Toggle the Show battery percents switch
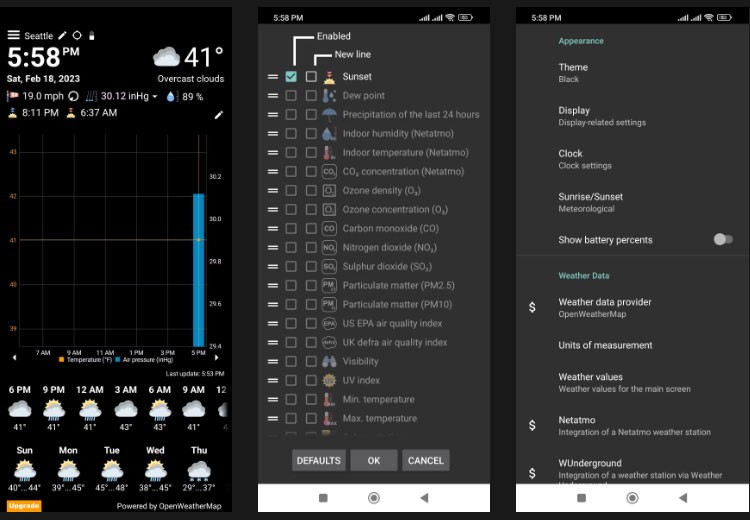The width and height of the screenshot is (750, 520). [722, 240]
